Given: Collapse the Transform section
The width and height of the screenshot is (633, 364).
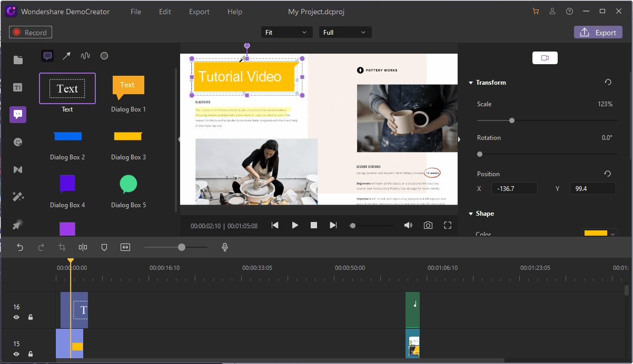Looking at the screenshot, I should click(x=471, y=83).
